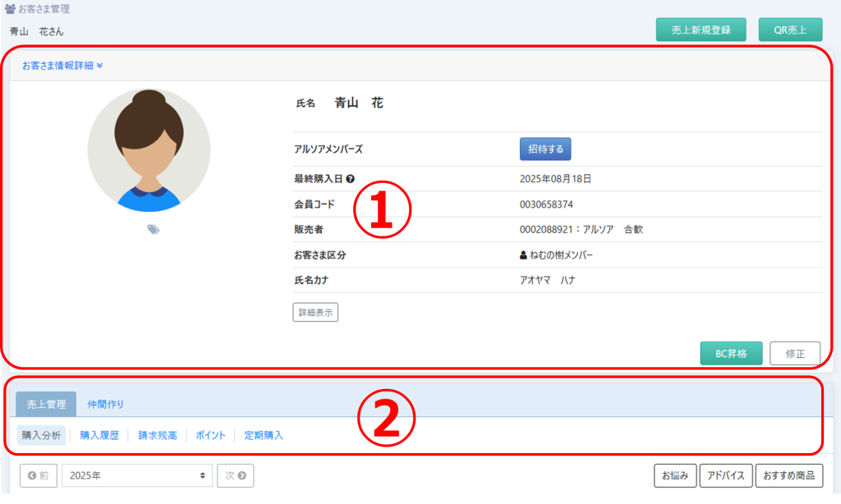Click the help icon beside 最終購入日
Viewport: 841px width, 504px height.
(350, 178)
